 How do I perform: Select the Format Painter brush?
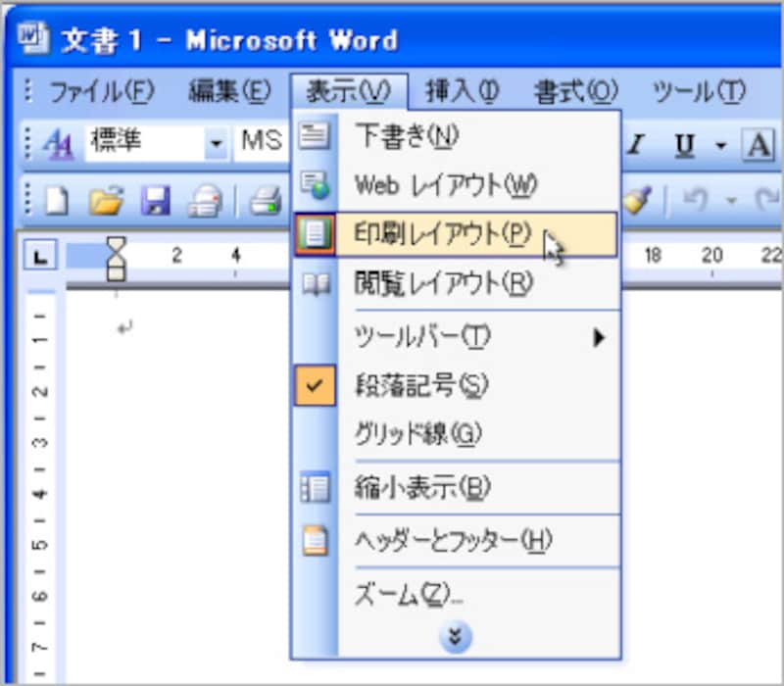pos(637,200)
